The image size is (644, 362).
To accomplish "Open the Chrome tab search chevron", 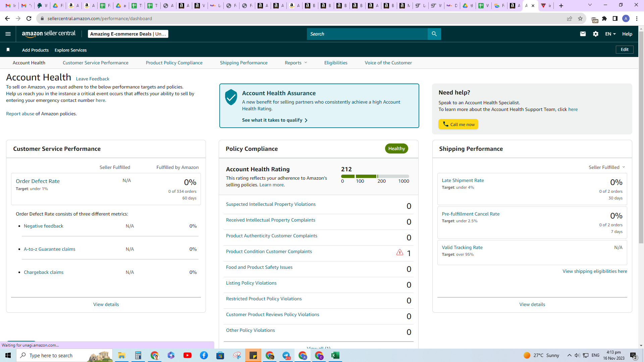I will point(590,5).
